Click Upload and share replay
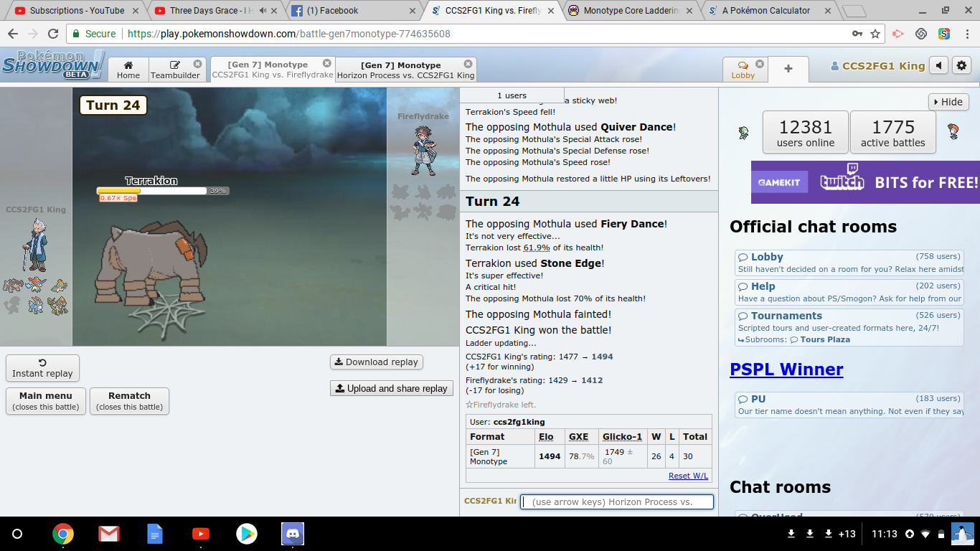980x551 pixels. (392, 388)
